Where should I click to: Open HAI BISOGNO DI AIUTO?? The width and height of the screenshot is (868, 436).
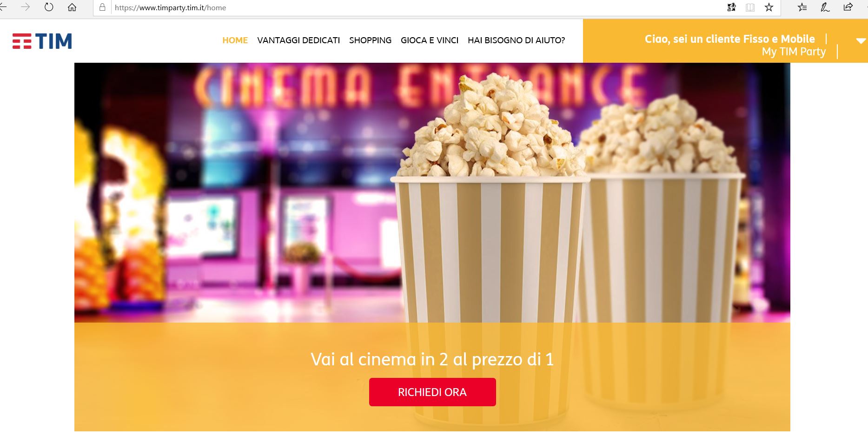pyautogui.click(x=516, y=40)
